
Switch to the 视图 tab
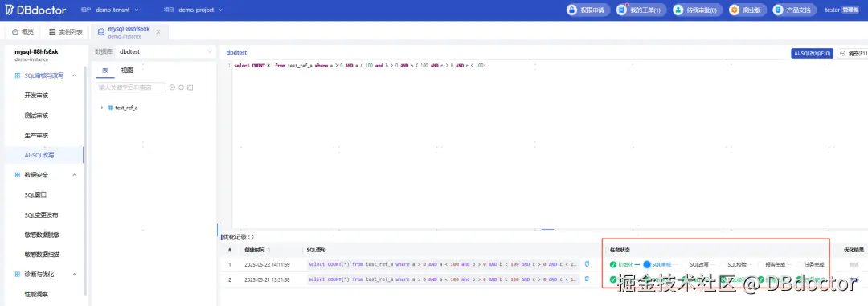coord(127,70)
